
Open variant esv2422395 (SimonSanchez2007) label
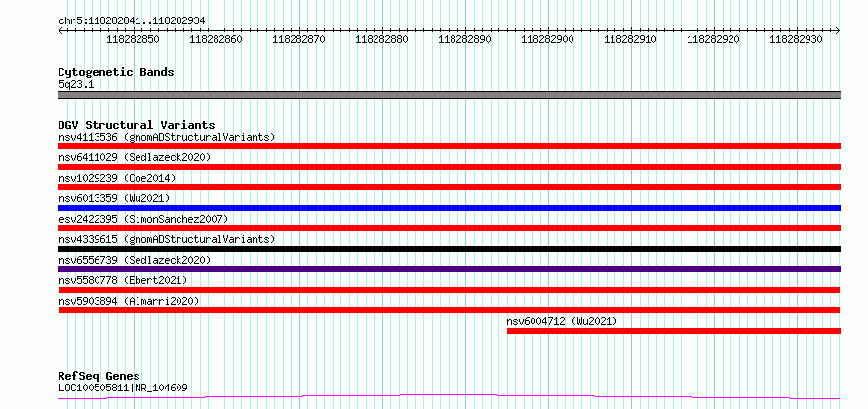pyautogui.click(x=142, y=219)
